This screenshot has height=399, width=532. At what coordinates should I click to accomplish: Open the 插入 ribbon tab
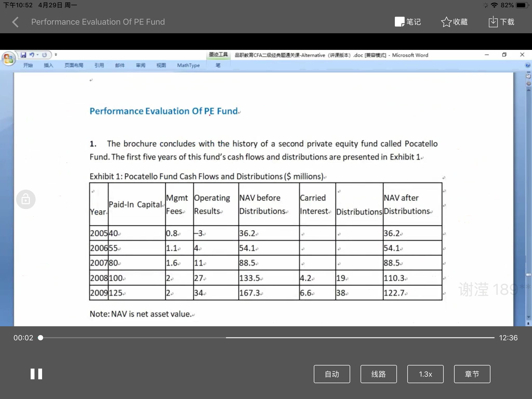[49, 65]
